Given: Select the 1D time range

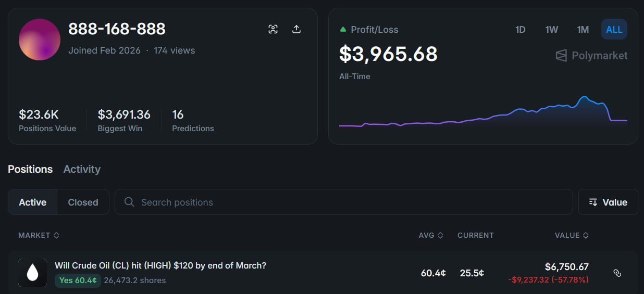Looking at the screenshot, I should pos(520,30).
